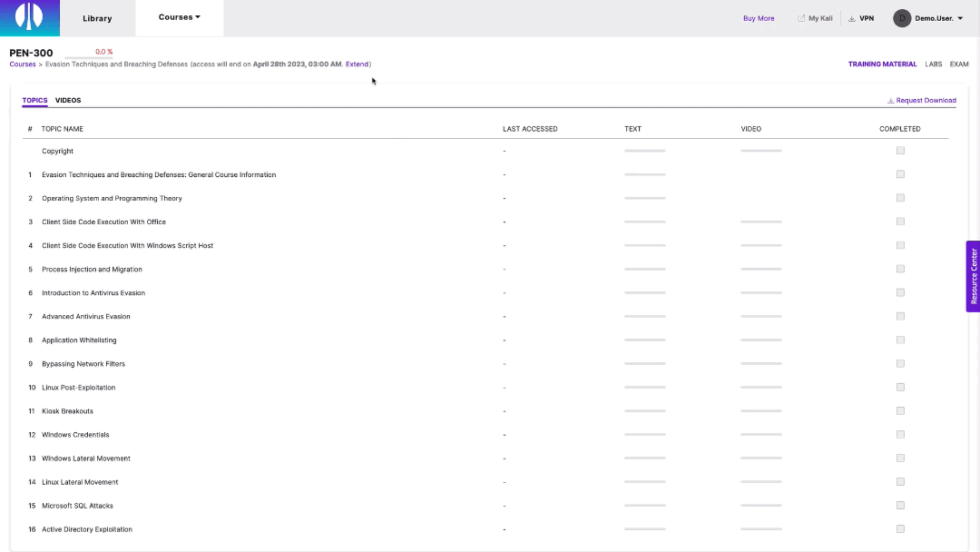
Task: Select the Windows Credentials topic row
Action: [76, 434]
